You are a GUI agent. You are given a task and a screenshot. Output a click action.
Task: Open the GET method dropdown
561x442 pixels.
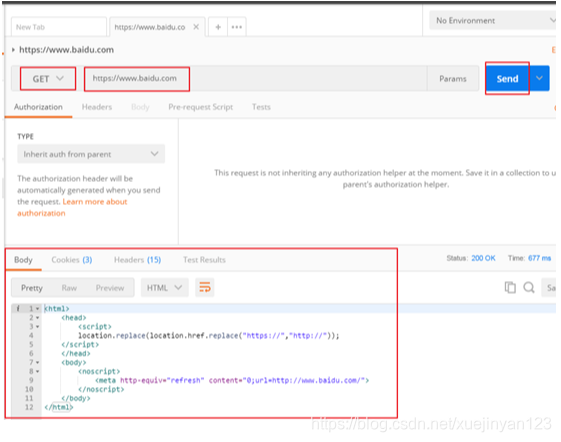tap(48, 78)
